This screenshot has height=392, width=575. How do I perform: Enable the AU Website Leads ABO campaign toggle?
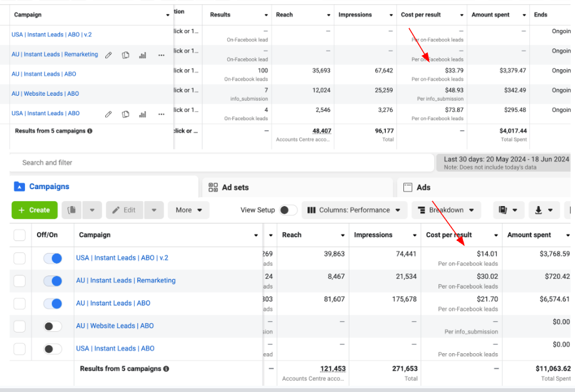53,326
